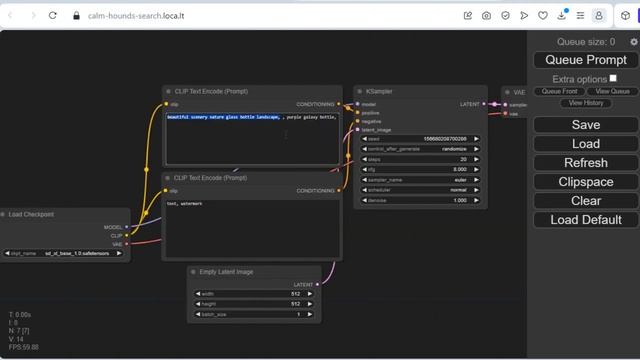Collapse the Load Checkpoint node dot

click(2, 214)
